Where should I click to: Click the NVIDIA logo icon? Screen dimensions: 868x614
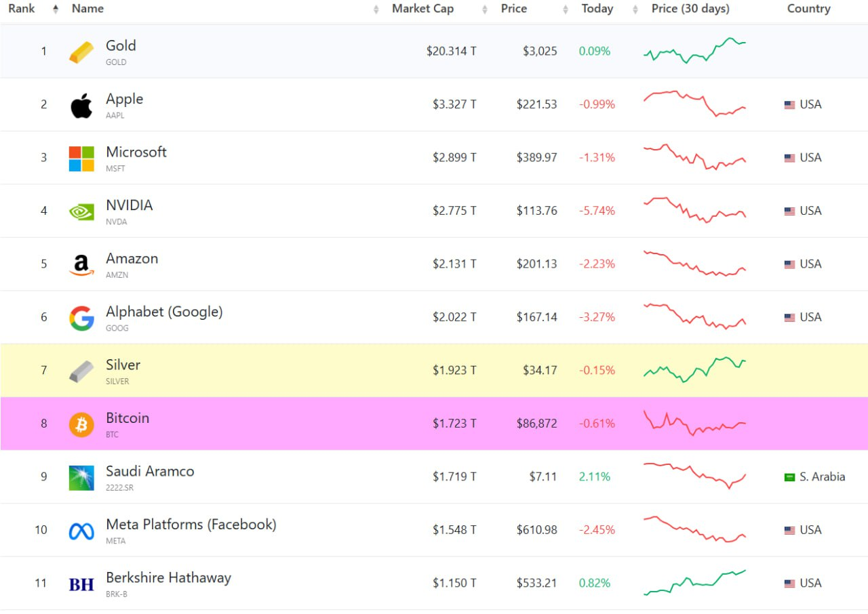click(x=81, y=211)
